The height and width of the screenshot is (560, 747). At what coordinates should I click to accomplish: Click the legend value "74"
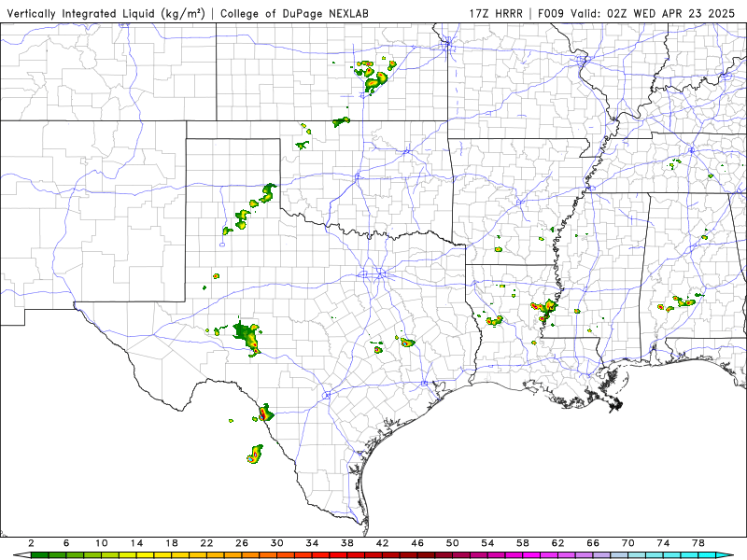[x=664, y=543]
